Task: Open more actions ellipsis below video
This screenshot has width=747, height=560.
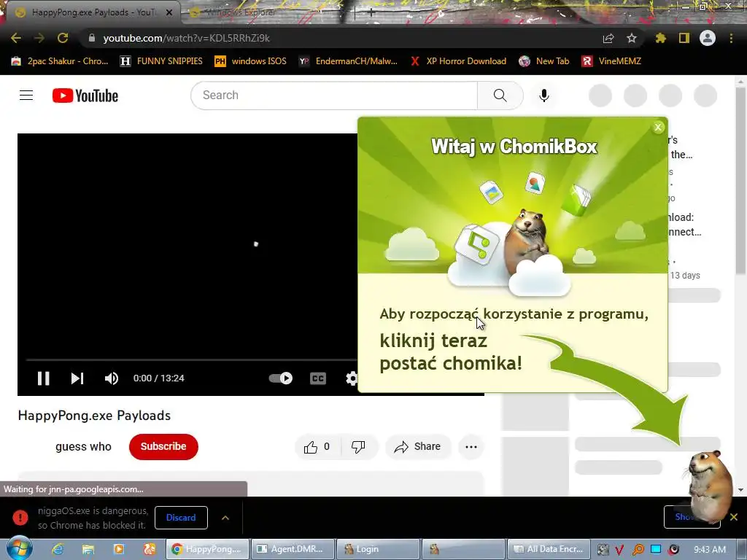Action: (x=471, y=447)
